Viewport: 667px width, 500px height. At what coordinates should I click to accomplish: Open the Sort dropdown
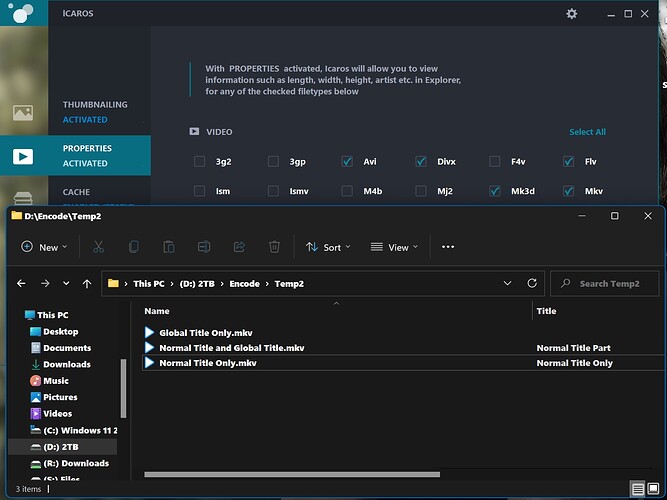click(x=328, y=247)
